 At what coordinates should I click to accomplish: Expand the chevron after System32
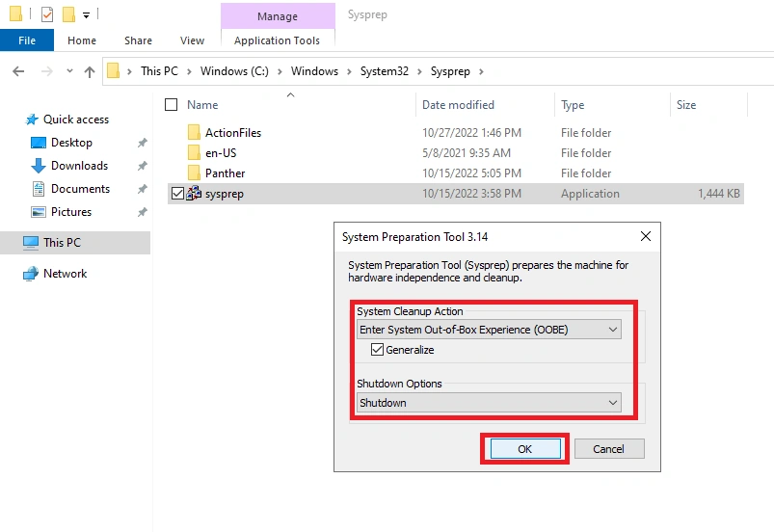click(x=419, y=71)
